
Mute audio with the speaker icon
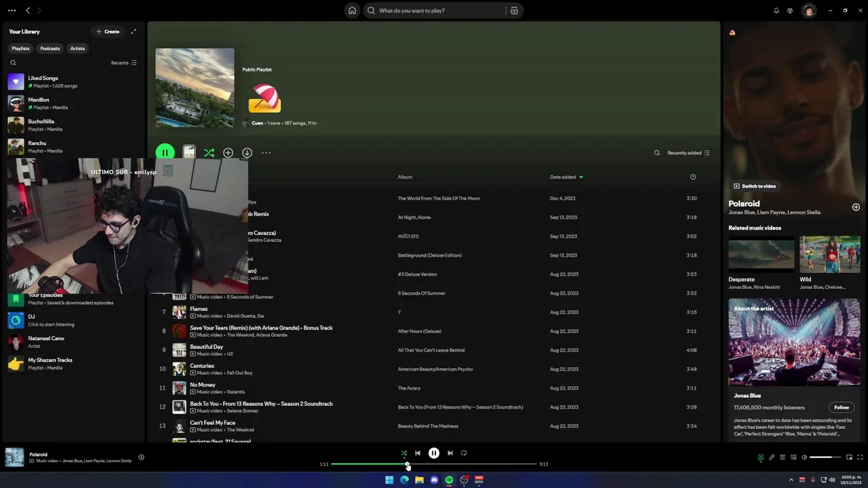pos(804,457)
